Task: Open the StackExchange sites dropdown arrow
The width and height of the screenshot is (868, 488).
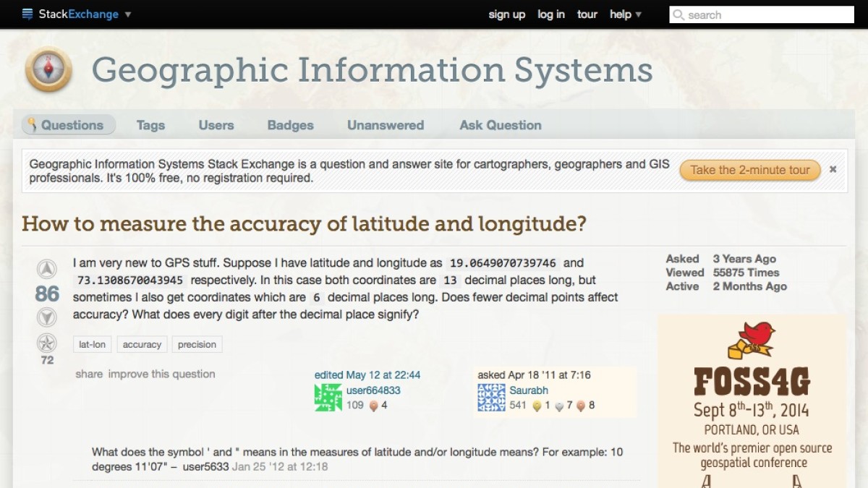Action: [x=129, y=14]
